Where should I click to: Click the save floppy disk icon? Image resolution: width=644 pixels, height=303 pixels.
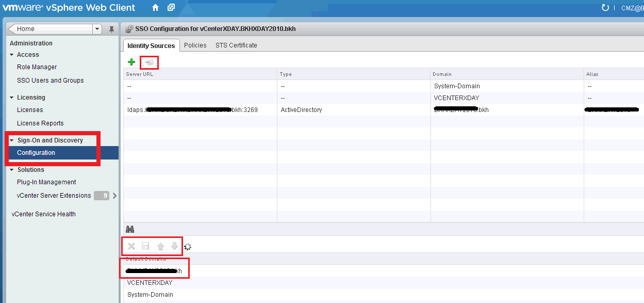(x=145, y=246)
